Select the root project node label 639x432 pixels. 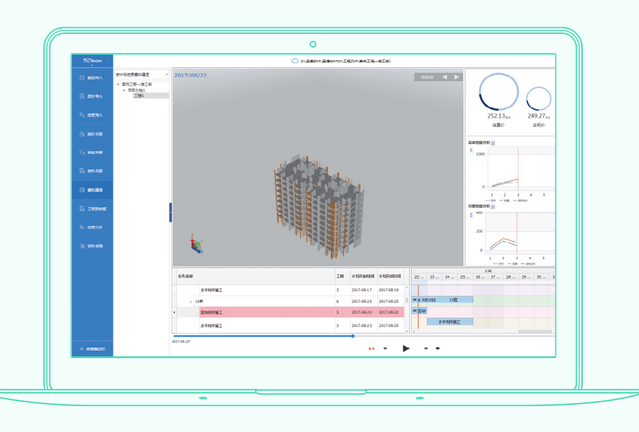pyautogui.click(x=137, y=84)
